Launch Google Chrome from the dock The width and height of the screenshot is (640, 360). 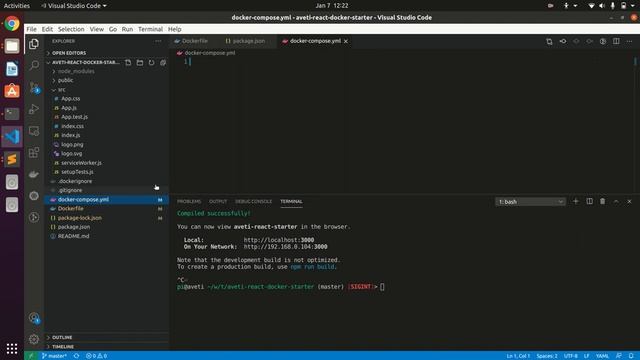12,24
